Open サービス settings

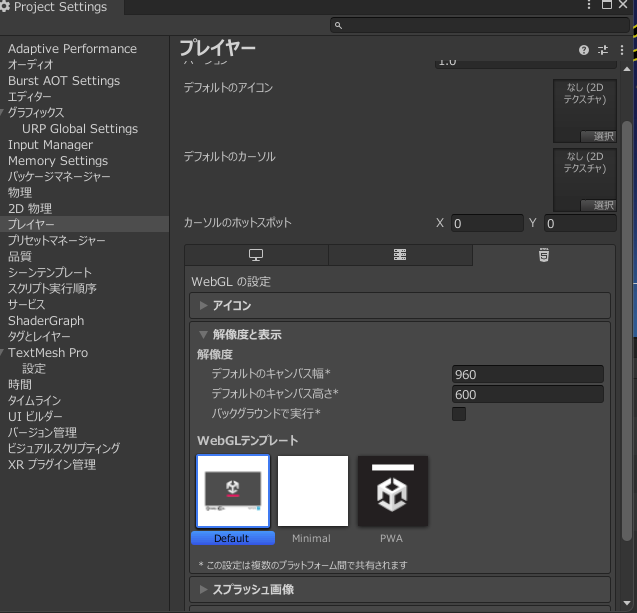(26, 304)
